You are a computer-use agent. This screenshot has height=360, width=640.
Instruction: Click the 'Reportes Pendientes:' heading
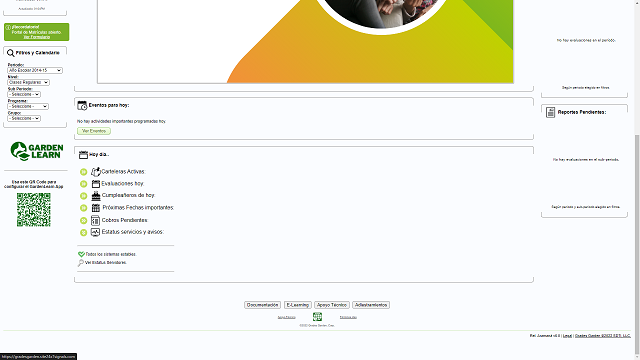click(582, 112)
